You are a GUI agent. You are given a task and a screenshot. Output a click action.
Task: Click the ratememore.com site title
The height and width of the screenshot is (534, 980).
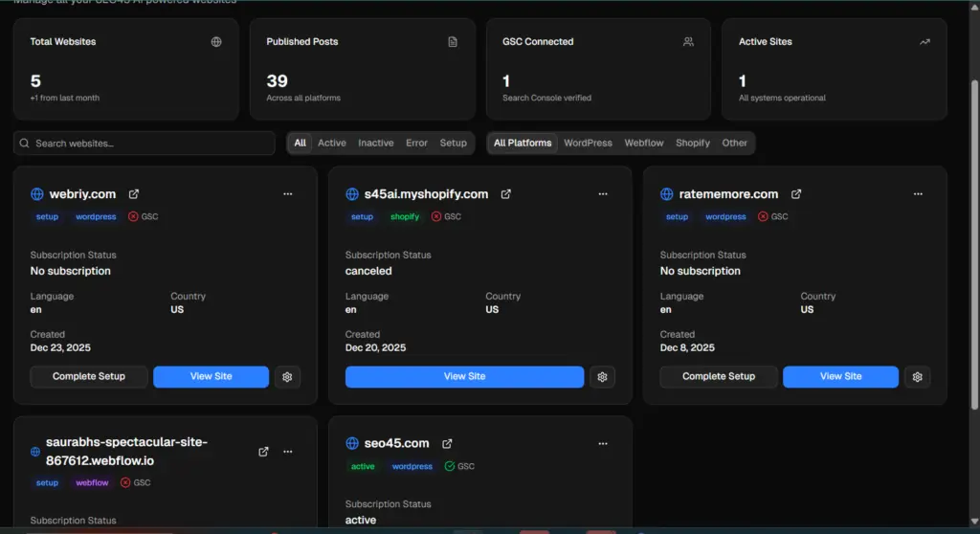click(x=728, y=194)
